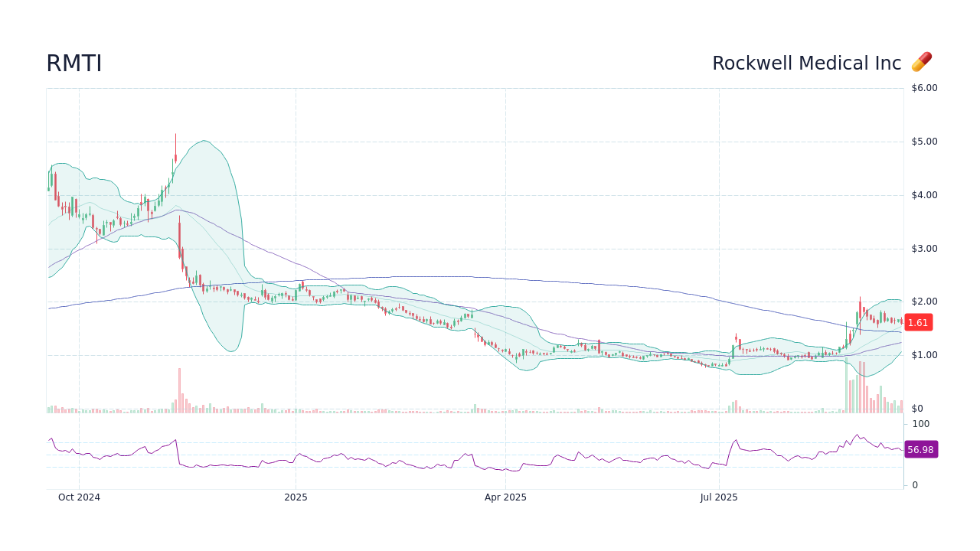Select the red 1.61 current price badge
Image resolution: width=980 pixels, height=551 pixels.
tap(917, 322)
